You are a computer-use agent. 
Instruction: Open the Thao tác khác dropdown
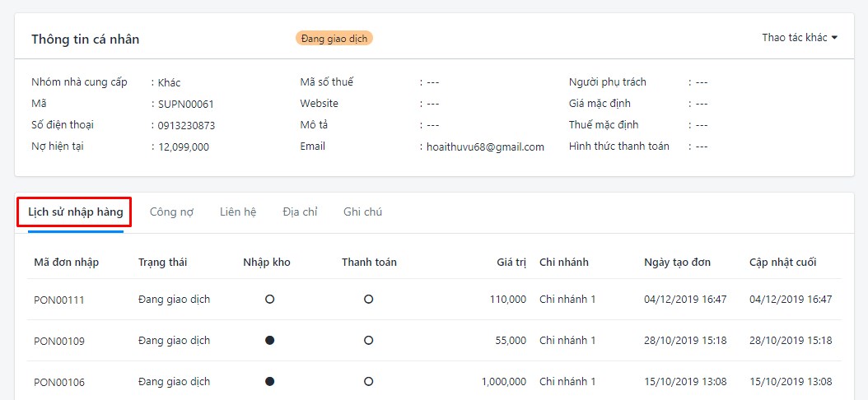[x=800, y=38]
